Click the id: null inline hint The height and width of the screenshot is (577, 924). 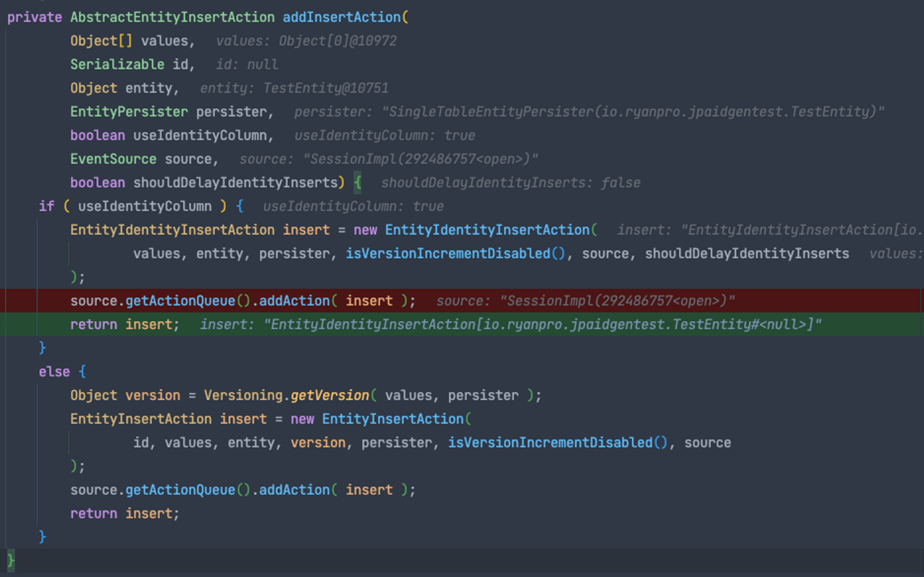[x=247, y=65]
